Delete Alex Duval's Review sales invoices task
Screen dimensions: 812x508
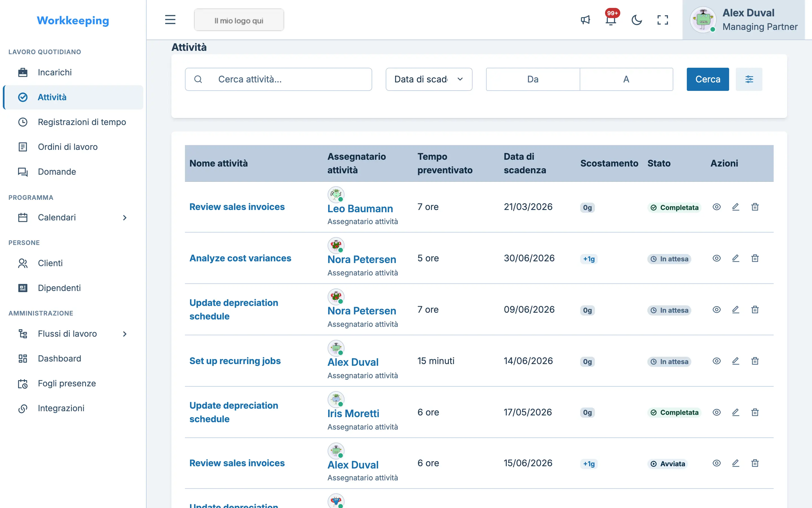(755, 463)
